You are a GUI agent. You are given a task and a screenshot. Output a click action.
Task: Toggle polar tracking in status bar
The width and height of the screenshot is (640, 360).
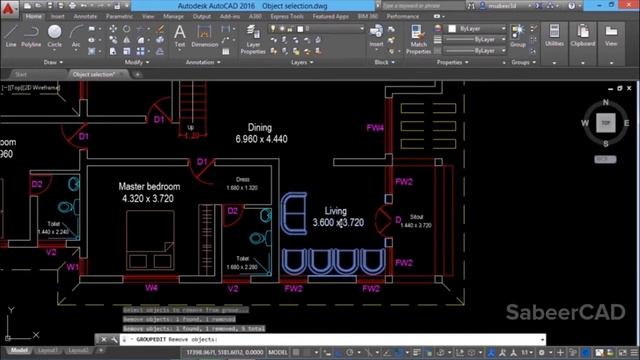(350, 352)
